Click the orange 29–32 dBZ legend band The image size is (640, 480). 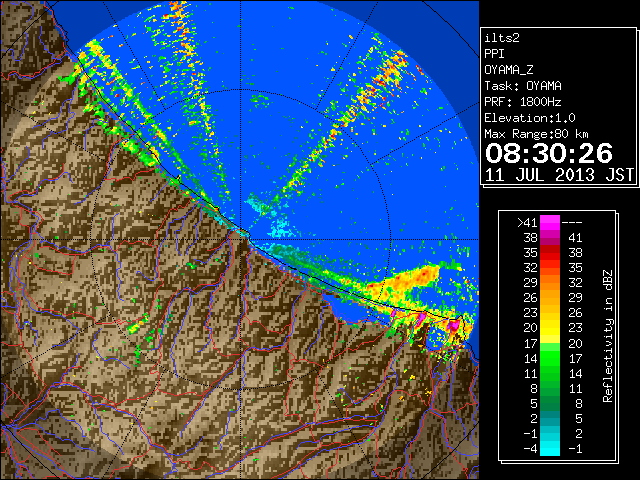pos(550,283)
